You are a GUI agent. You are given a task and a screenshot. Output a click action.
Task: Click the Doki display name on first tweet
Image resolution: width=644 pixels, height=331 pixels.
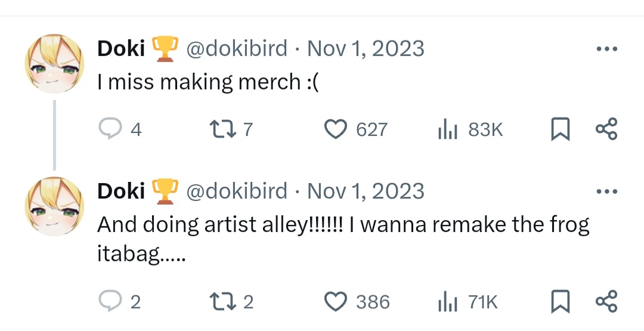pyautogui.click(x=121, y=48)
